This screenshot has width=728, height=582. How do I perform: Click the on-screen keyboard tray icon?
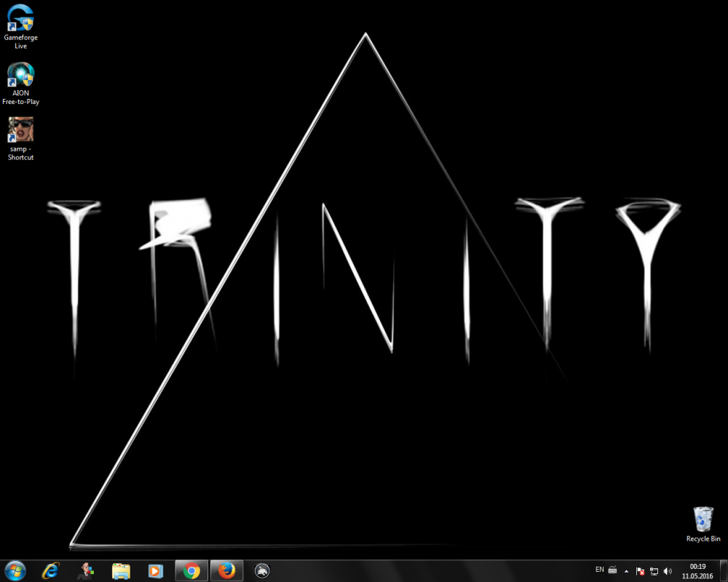coord(613,570)
